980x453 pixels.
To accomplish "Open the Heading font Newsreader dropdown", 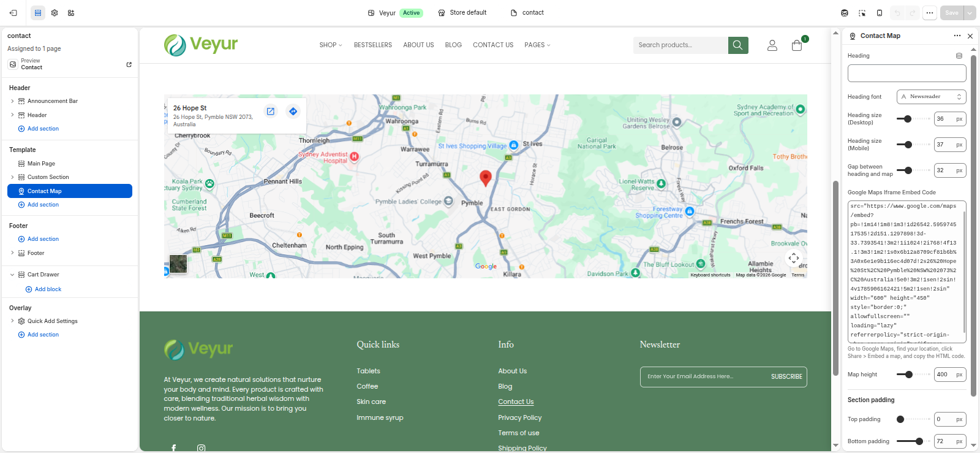I will [931, 97].
